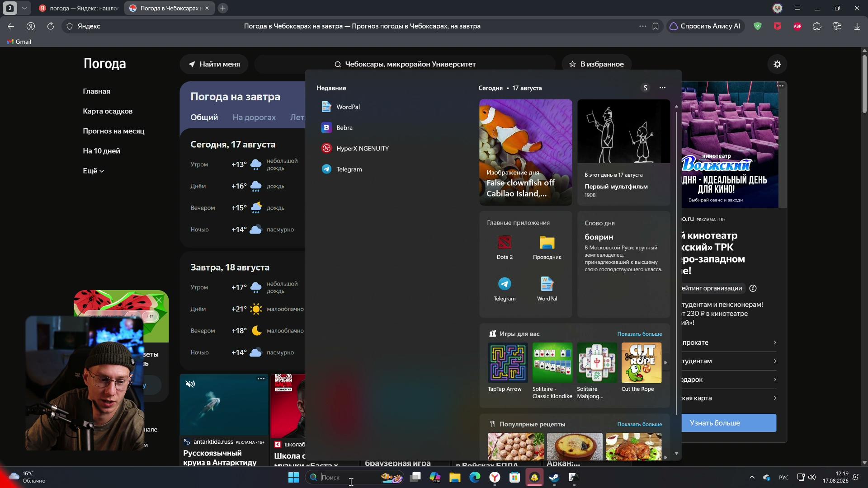Switch to Yandex Browser on taskbar
This screenshot has height=488, width=868.
(495, 477)
